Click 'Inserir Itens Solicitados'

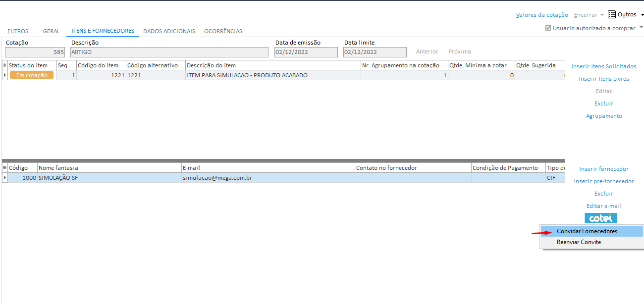(x=604, y=66)
